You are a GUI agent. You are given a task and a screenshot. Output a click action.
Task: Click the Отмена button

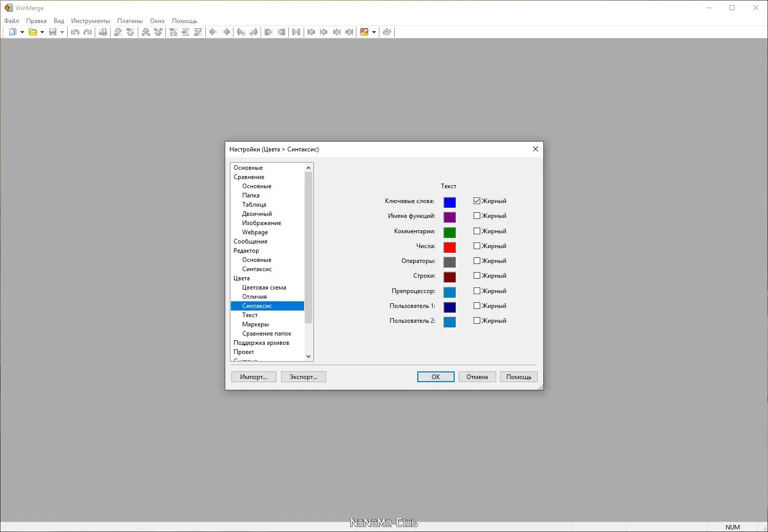(477, 377)
